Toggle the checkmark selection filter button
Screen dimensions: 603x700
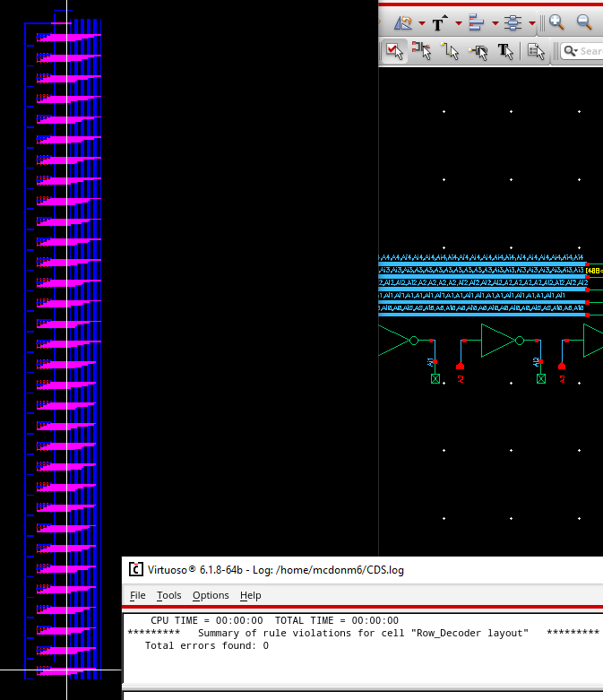(394, 51)
